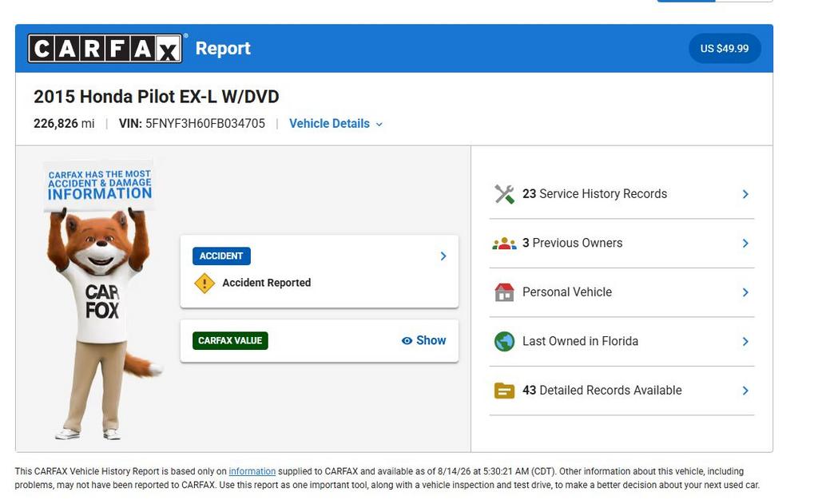The height and width of the screenshot is (504, 818).
Task: Open accident details with the chevron arrow
Action: (443, 256)
